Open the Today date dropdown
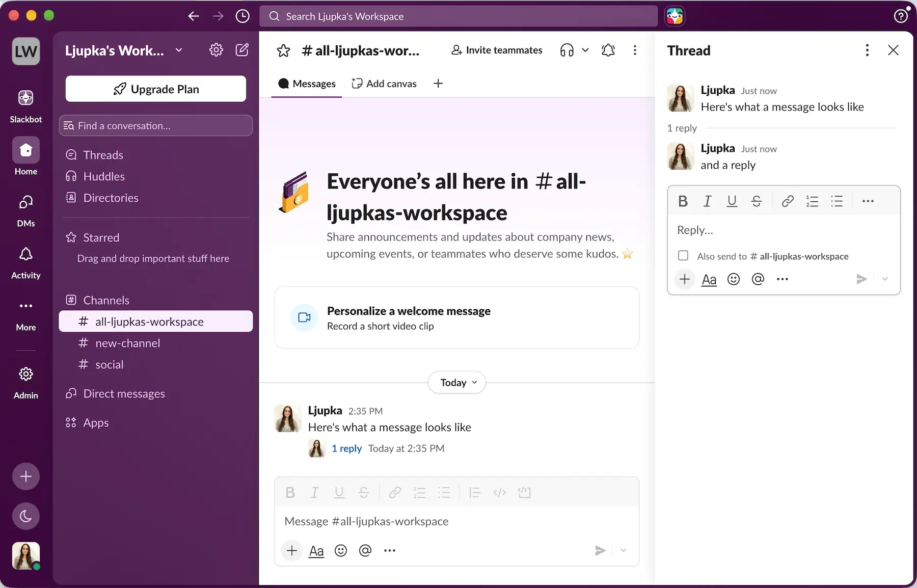The height and width of the screenshot is (588, 917). [x=457, y=383]
